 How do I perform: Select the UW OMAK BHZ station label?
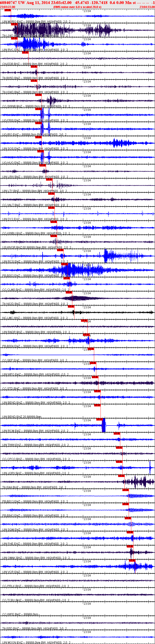(36, 558)
